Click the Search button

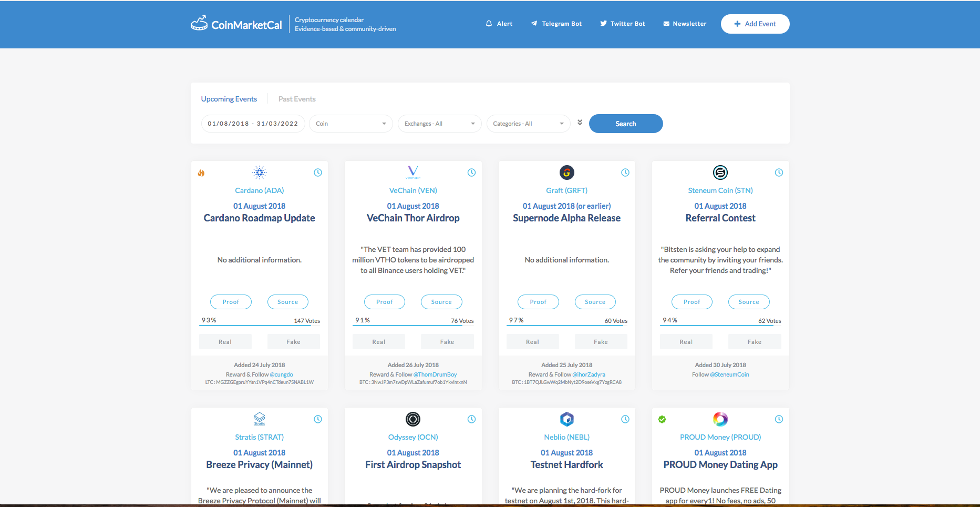[x=626, y=124]
